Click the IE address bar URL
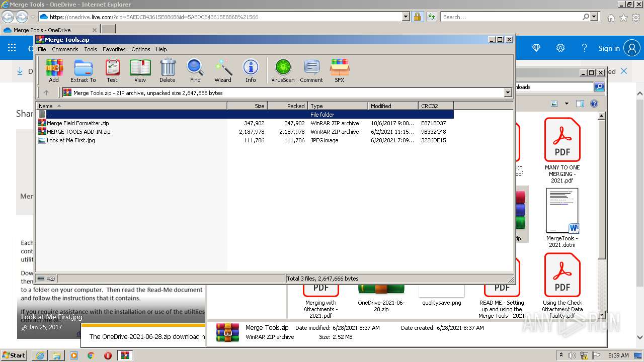Image resolution: width=644 pixels, height=362 pixels. point(154,17)
